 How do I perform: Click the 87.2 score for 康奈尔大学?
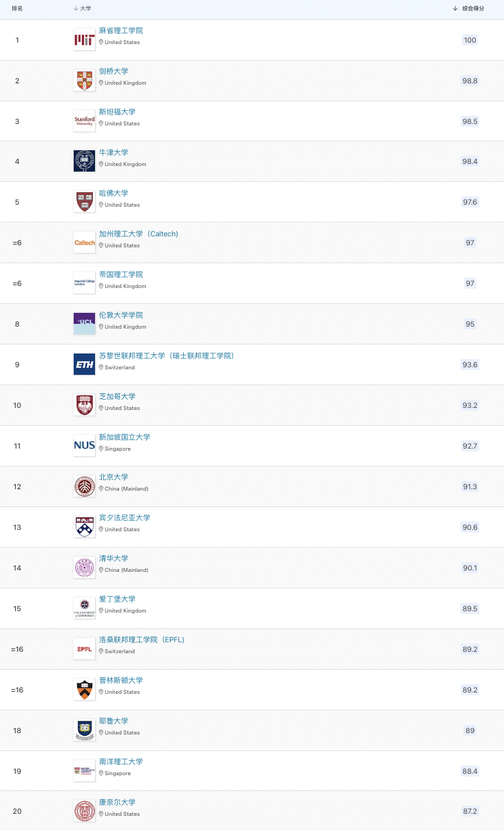pyautogui.click(x=470, y=811)
